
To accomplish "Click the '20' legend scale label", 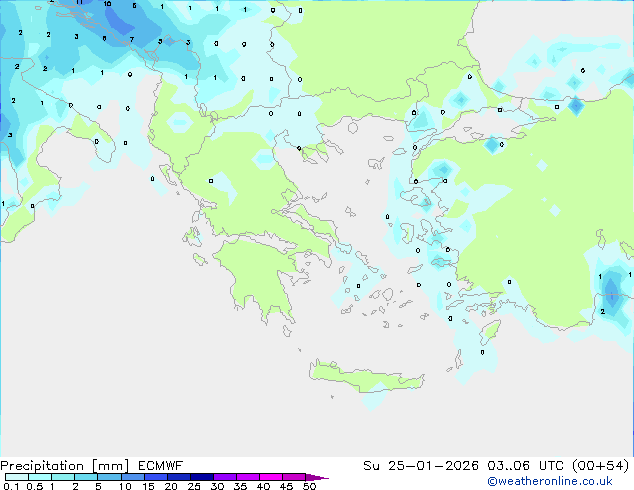I will pos(171,486).
